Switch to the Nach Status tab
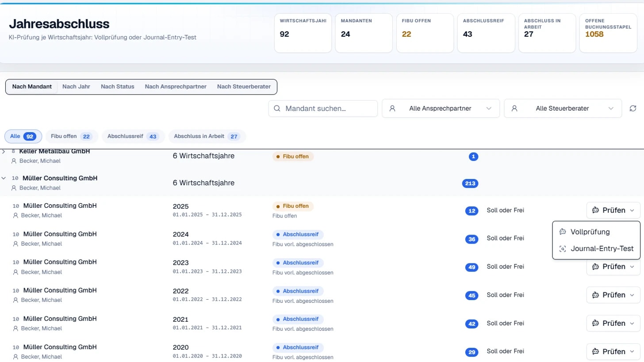644x362 pixels. pyautogui.click(x=117, y=87)
